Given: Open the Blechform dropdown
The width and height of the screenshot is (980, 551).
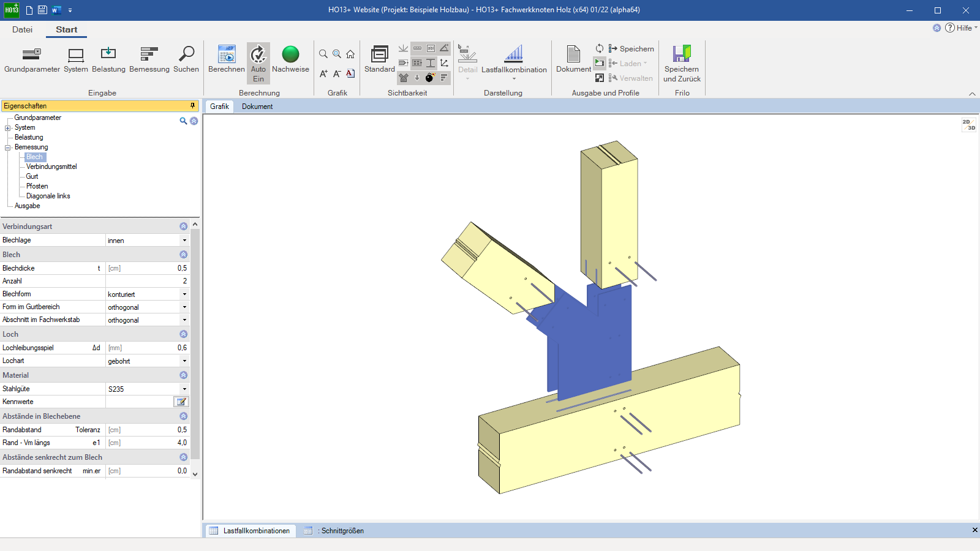Looking at the screenshot, I should (184, 294).
